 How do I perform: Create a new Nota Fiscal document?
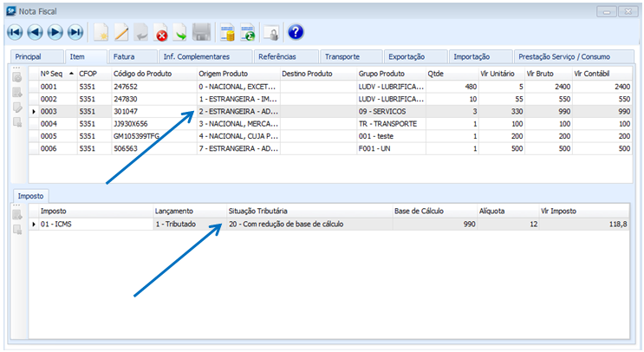click(x=101, y=33)
